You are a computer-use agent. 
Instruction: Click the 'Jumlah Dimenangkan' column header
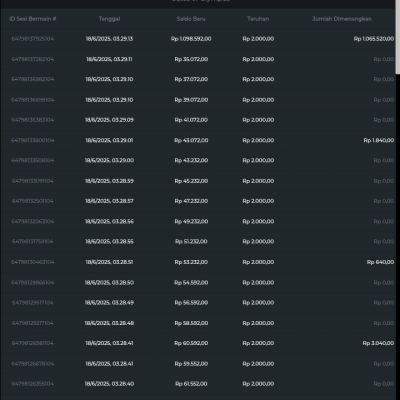(x=342, y=19)
